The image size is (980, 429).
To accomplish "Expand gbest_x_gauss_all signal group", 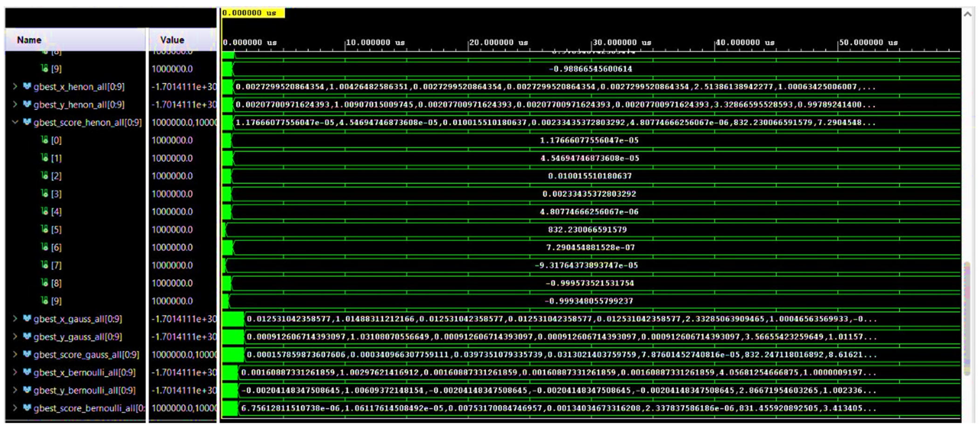I will (x=15, y=319).
